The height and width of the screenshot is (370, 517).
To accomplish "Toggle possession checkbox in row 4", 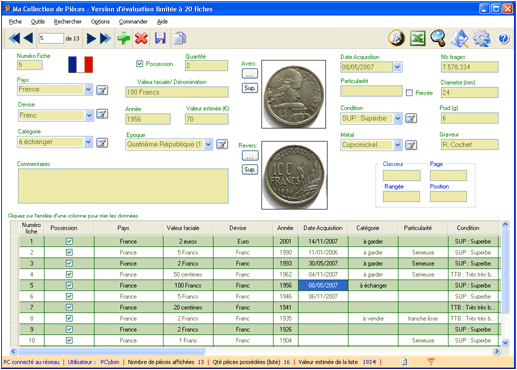I will 69,274.
